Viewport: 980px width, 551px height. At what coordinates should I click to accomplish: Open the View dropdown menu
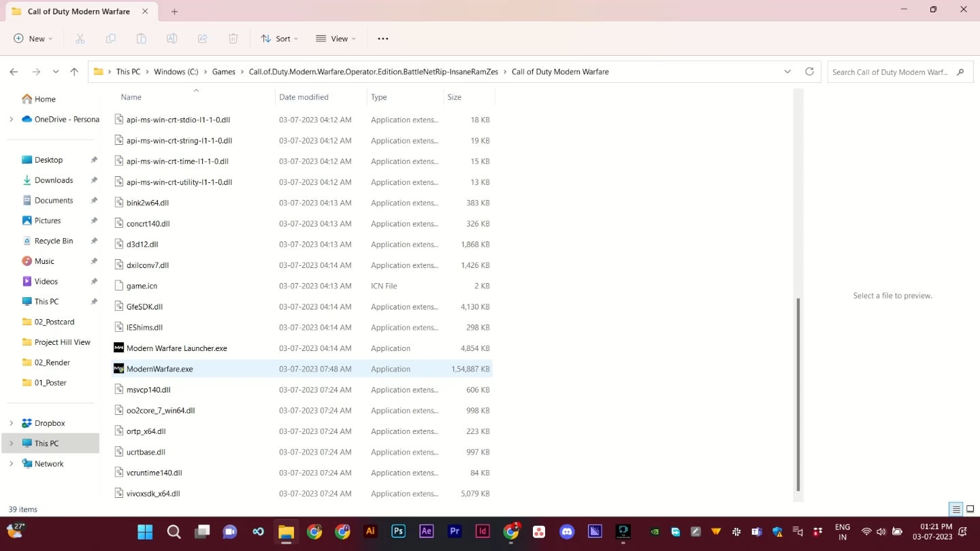coord(336,39)
